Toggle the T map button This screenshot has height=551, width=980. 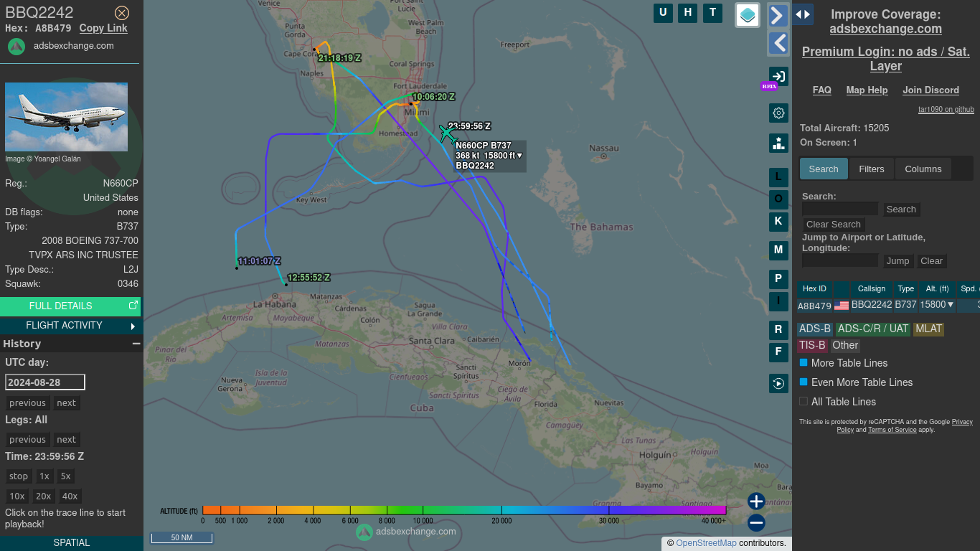[x=712, y=13]
